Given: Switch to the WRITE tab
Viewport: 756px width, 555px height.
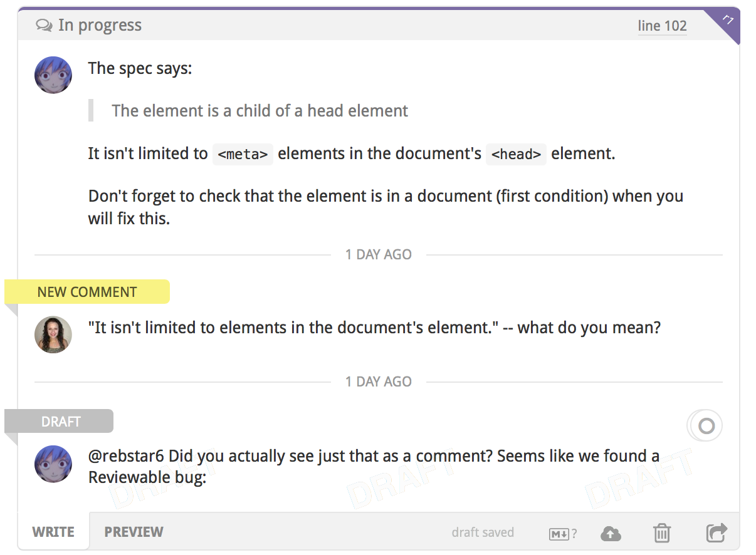Looking at the screenshot, I should pyautogui.click(x=53, y=531).
